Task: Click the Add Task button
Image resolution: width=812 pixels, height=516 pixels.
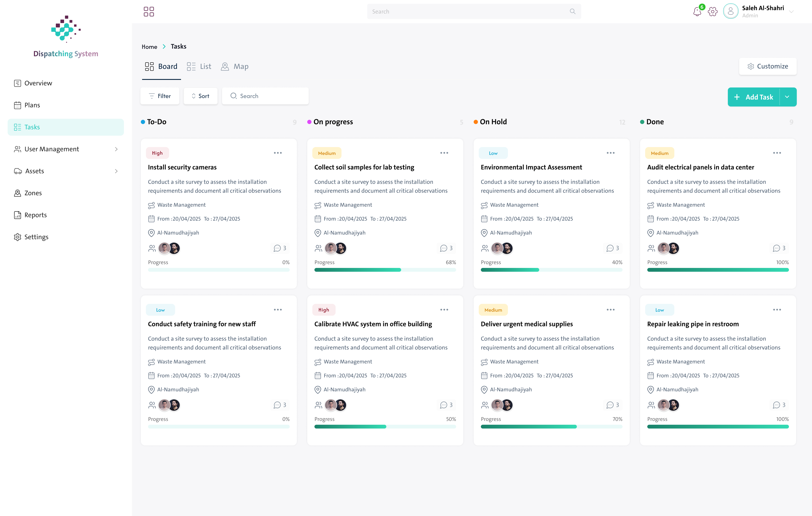Action: click(x=754, y=97)
